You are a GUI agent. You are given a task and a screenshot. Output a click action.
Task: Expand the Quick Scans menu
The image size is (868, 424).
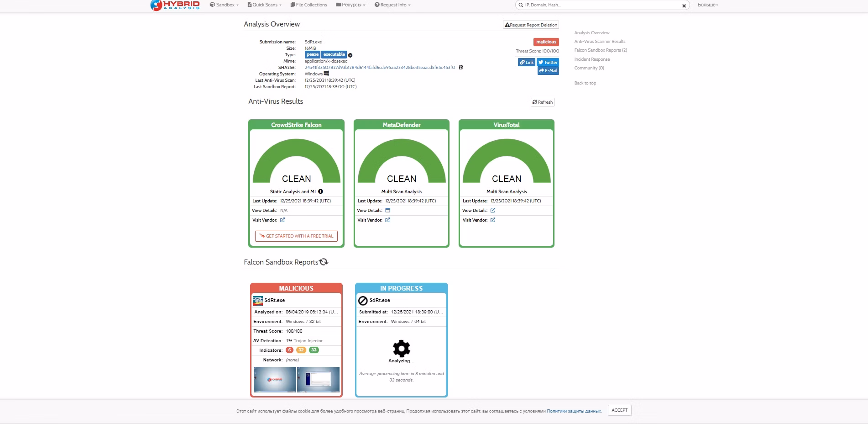pyautogui.click(x=265, y=5)
